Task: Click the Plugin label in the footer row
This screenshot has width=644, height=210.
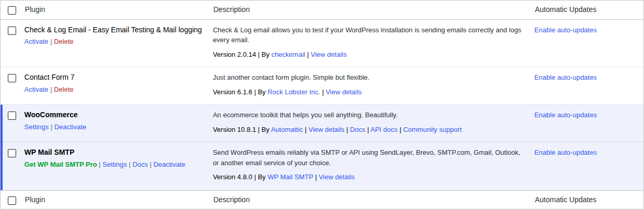Action: point(35,200)
